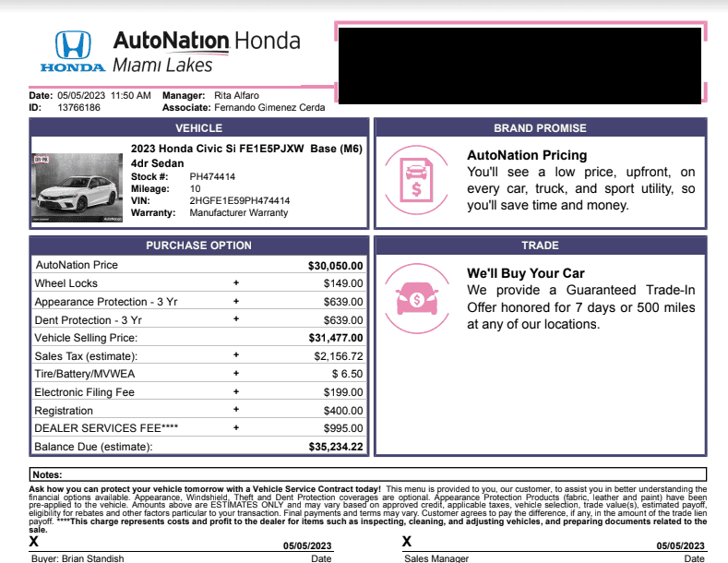Select the VEHICLE section header
Screen dimensions: 728x563
198,128
